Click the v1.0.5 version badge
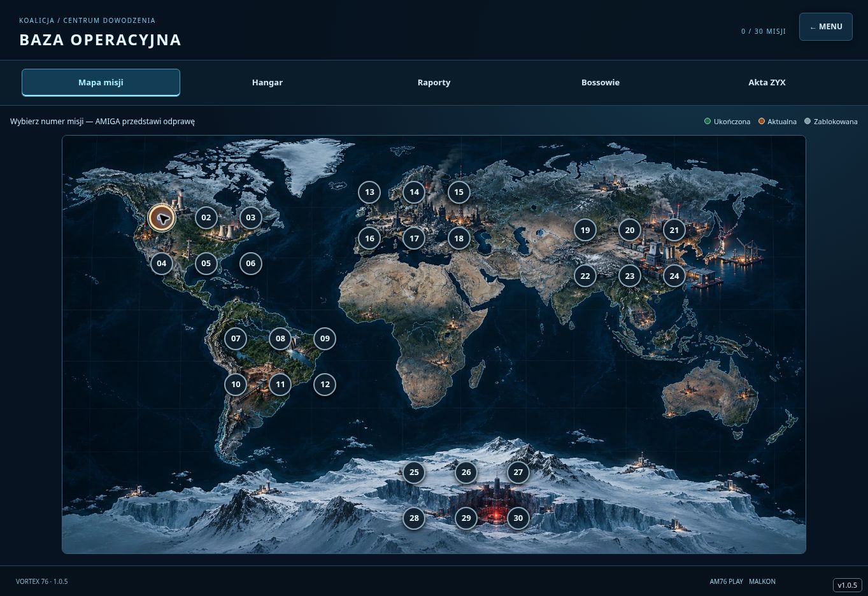This screenshot has width=868, height=596. pyautogui.click(x=848, y=585)
